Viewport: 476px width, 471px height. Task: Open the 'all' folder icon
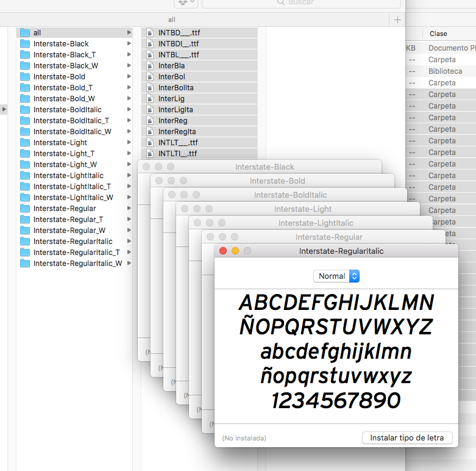(x=25, y=32)
